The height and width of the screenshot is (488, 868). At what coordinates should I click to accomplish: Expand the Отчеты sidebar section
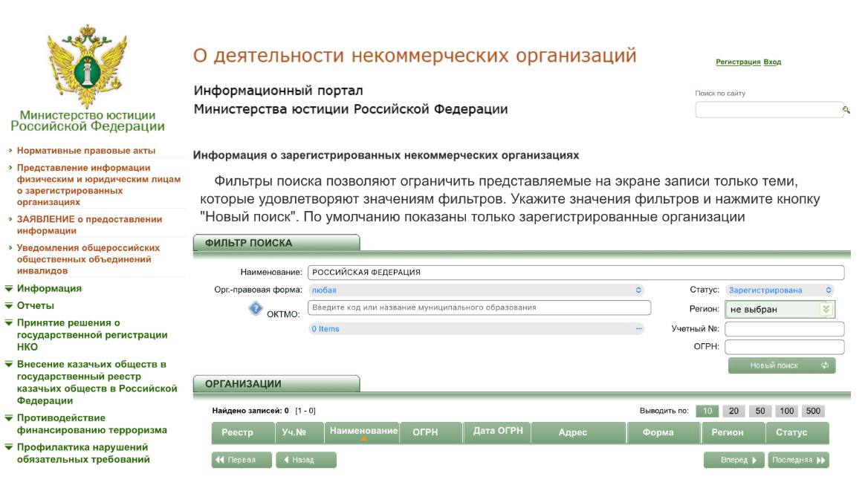[36, 305]
